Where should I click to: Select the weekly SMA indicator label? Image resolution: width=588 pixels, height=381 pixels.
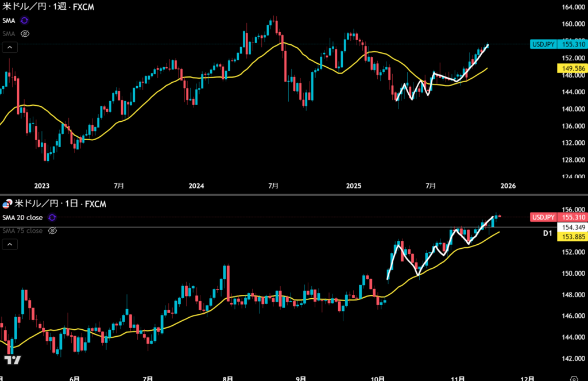[9, 20]
